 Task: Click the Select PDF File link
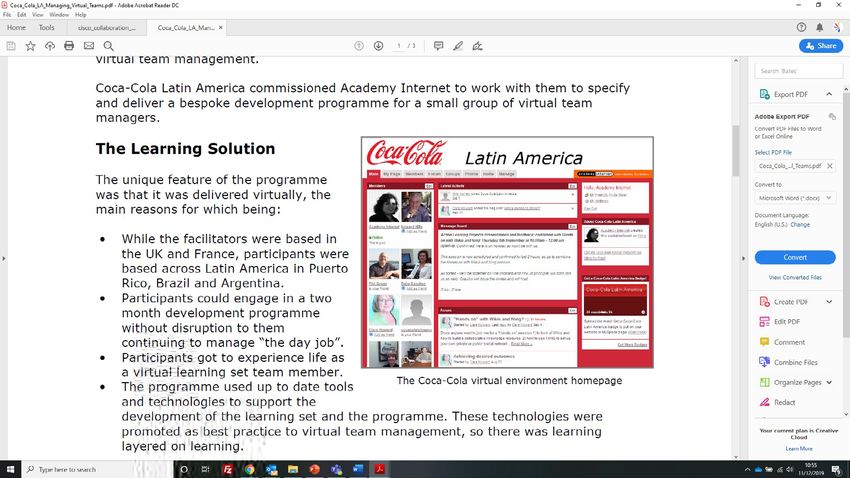[773, 152]
